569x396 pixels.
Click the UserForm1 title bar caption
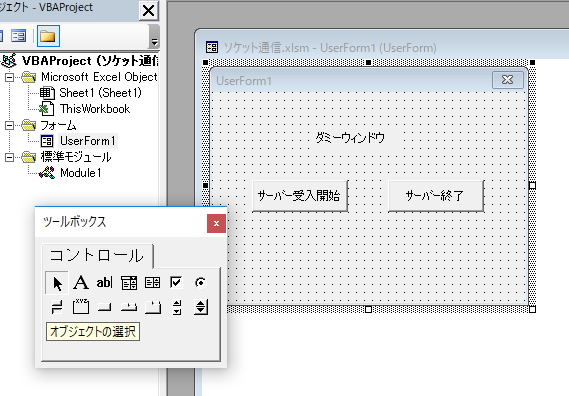(x=244, y=81)
